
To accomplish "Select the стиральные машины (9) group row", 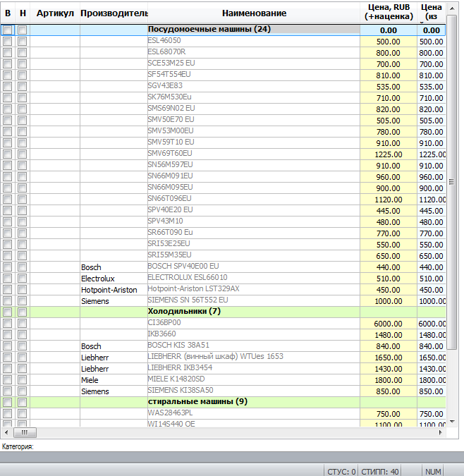I will [223, 402].
